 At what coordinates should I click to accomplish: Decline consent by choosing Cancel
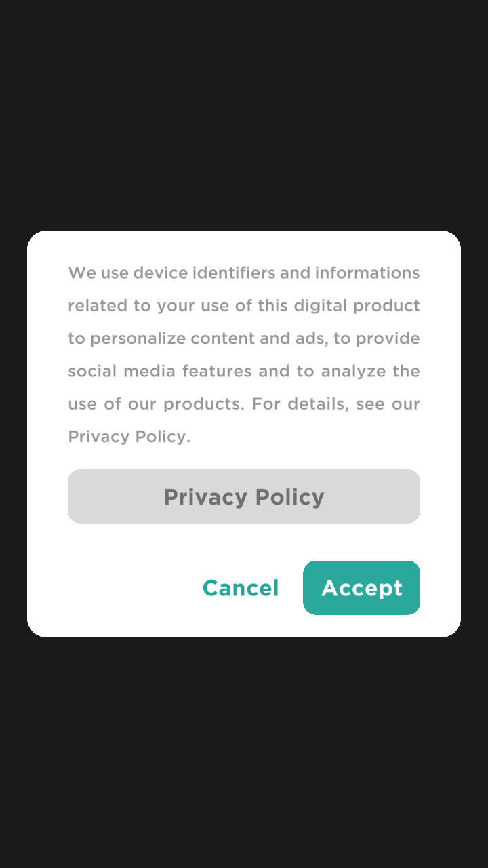click(x=241, y=588)
